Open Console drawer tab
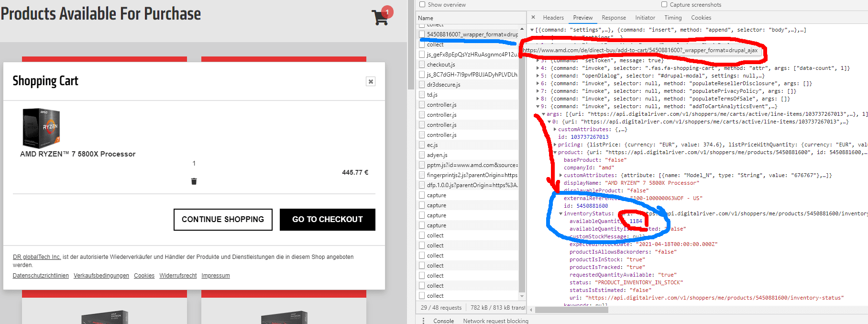The image size is (868, 324). [443, 321]
